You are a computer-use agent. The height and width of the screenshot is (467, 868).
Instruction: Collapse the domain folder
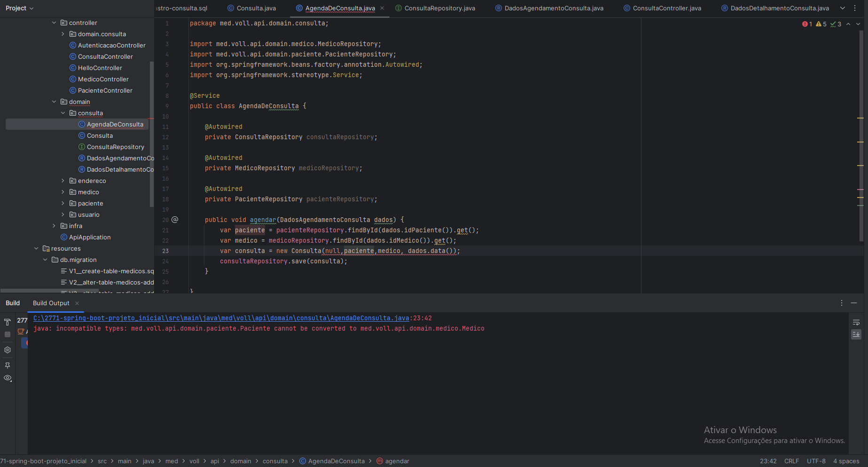[x=54, y=102]
